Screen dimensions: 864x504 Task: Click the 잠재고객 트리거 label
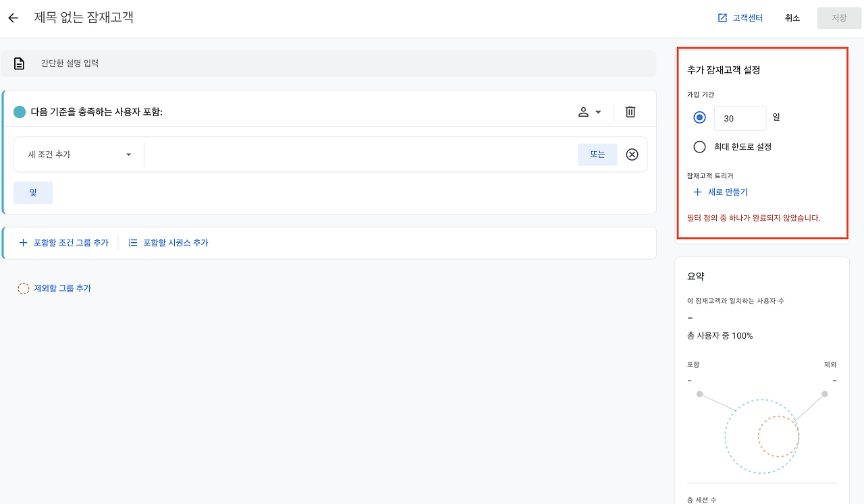[709, 175]
